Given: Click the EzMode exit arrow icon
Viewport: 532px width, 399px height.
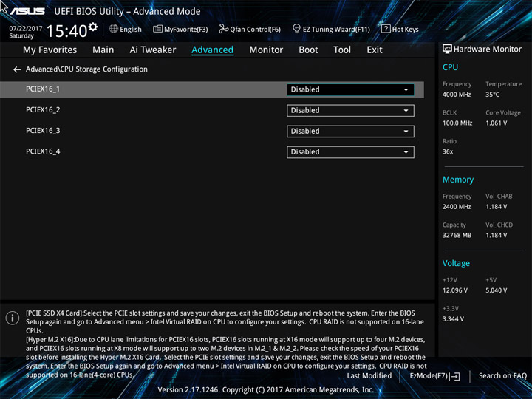Looking at the screenshot, I should point(456,376).
